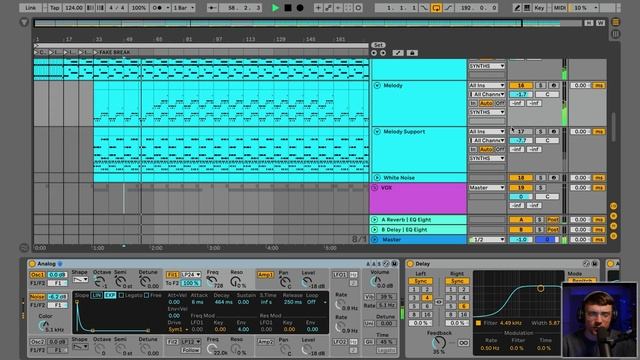Open the Key map mode
Viewport: 640px width, 360px height.
[x=539, y=8]
